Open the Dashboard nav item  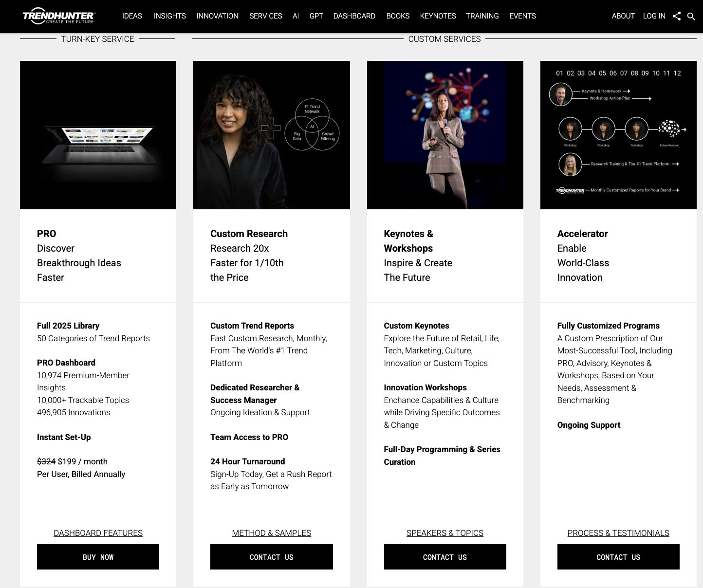pos(354,16)
